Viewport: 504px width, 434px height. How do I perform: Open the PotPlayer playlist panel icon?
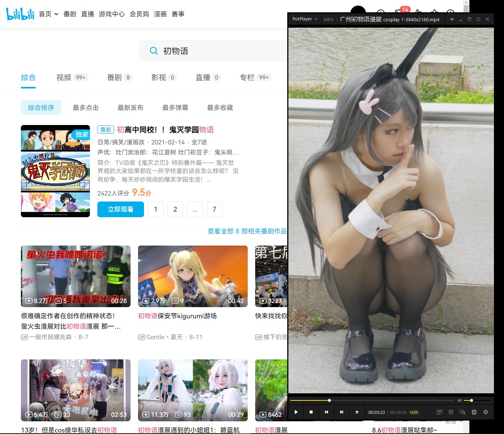(474, 412)
